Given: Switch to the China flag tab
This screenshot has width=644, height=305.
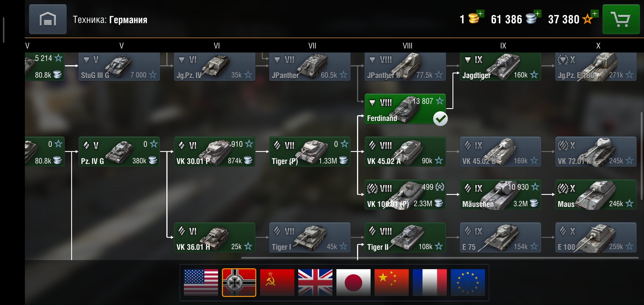Looking at the screenshot, I should (x=391, y=282).
